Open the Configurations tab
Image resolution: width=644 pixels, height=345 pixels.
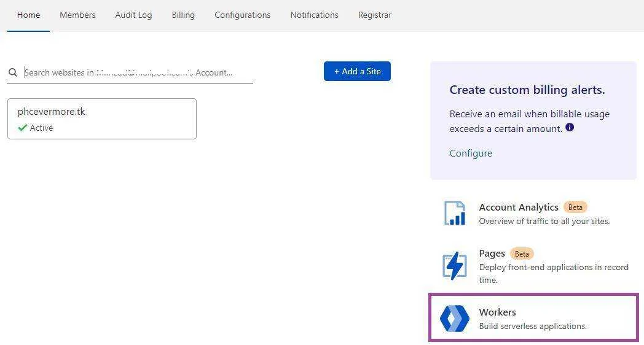tap(242, 15)
